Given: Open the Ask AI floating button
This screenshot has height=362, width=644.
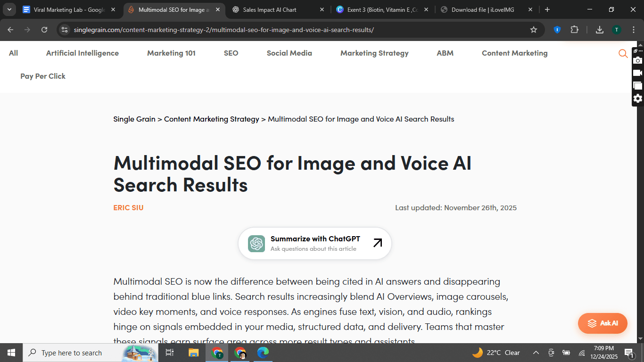Looking at the screenshot, I should pyautogui.click(x=603, y=323).
